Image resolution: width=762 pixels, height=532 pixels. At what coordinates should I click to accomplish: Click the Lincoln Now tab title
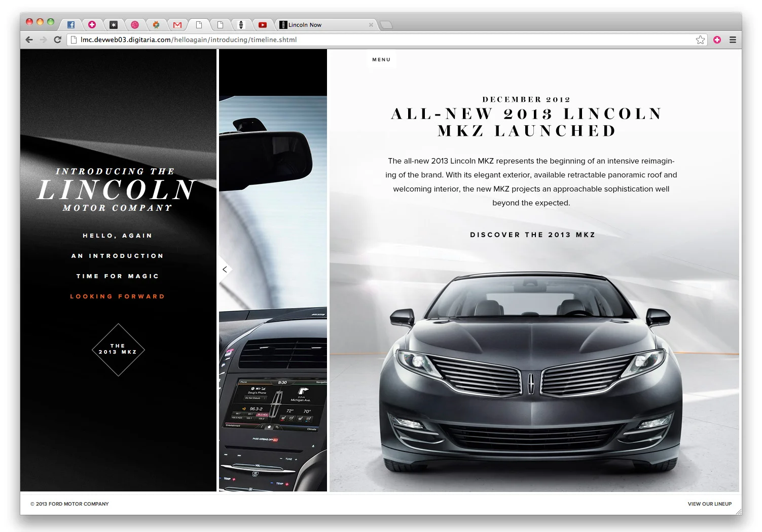[305, 25]
